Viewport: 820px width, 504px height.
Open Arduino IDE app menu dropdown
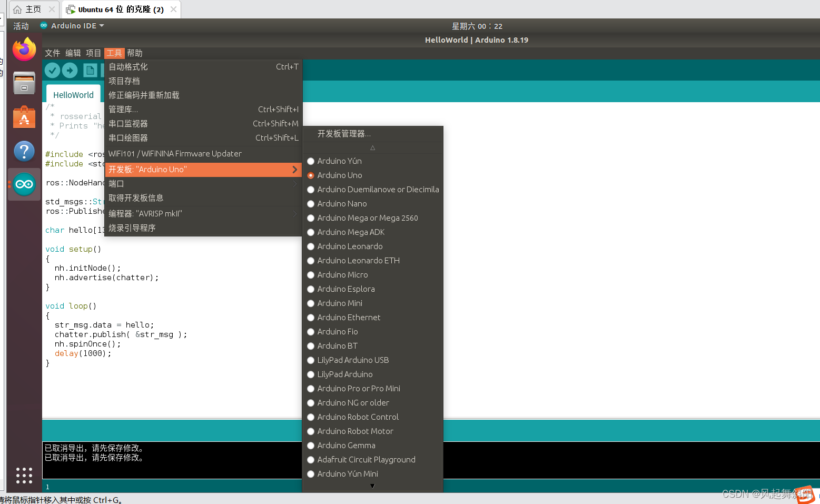click(73, 26)
